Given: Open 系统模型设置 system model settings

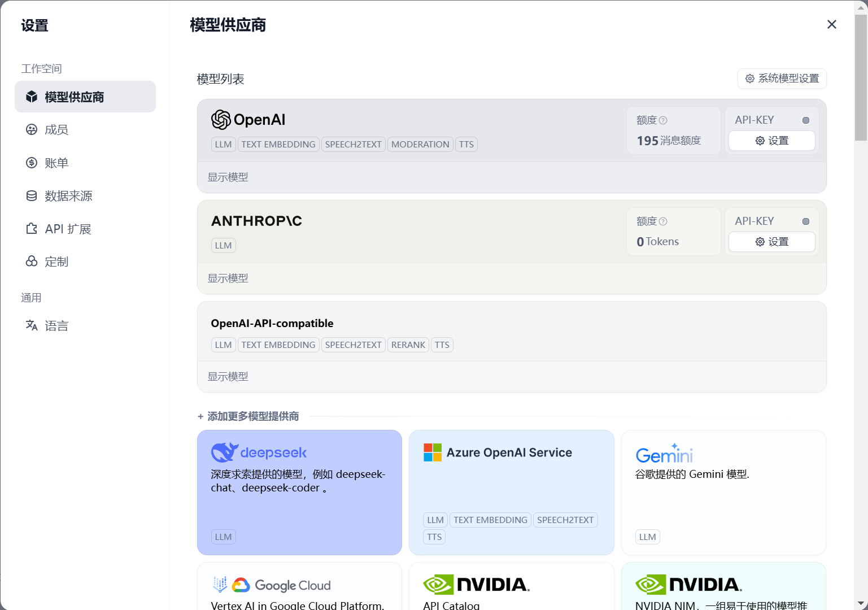Looking at the screenshot, I should click(x=782, y=79).
